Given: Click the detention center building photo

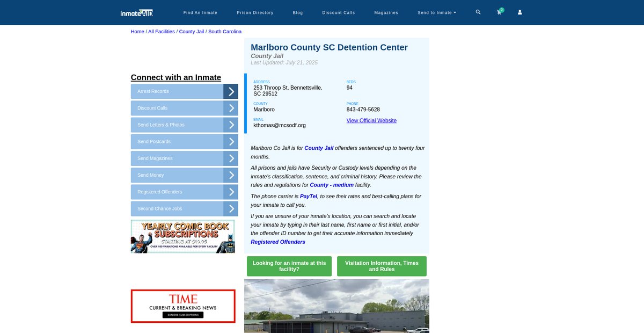Looking at the screenshot, I should pyautogui.click(x=336, y=306).
